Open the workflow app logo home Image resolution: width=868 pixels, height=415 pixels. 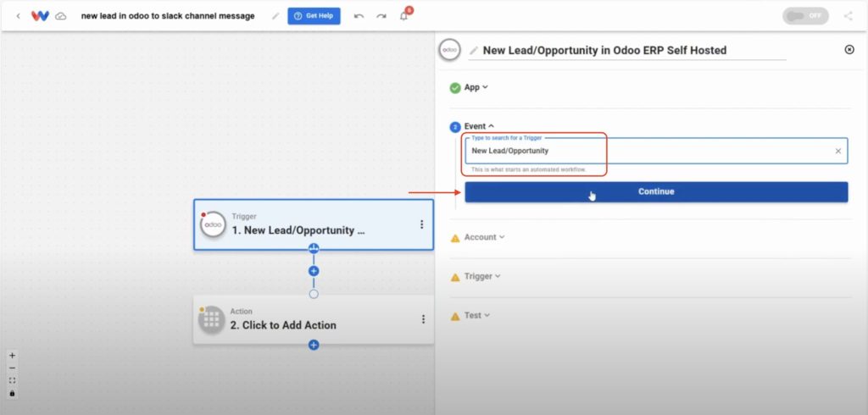click(x=40, y=16)
